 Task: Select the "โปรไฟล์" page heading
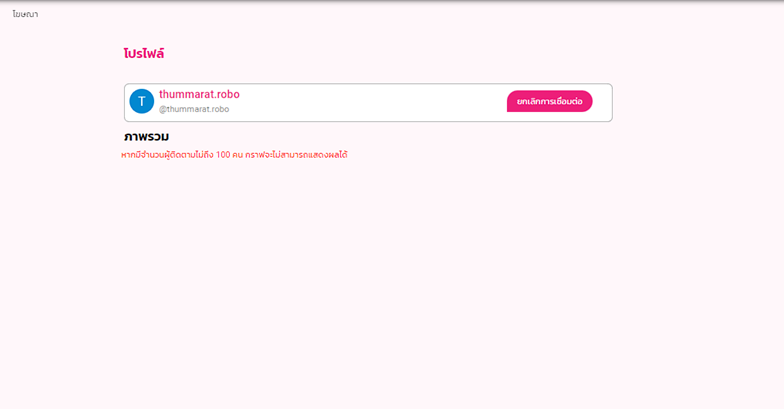144,53
